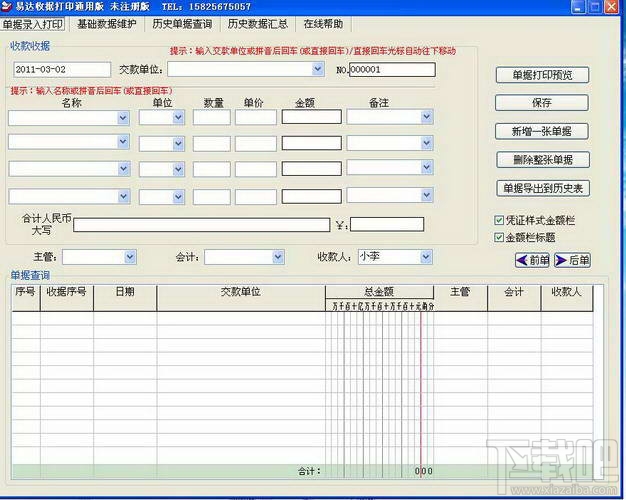Click 数量 field in second row
The image size is (626, 500).
(x=212, y=144)
